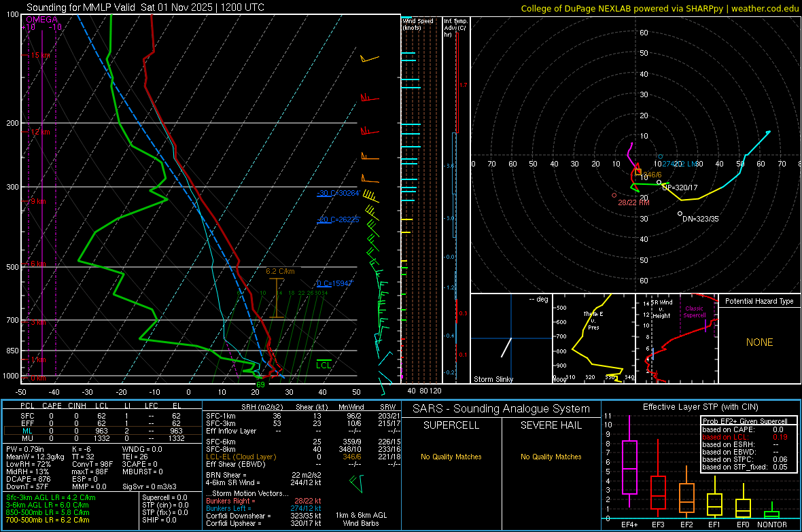The width and height of the screenshot is (802, 532).
Task: Click the 'MeanW = 12.3g/kg' value
Action: pyautogui.click(x=35, y=457)
